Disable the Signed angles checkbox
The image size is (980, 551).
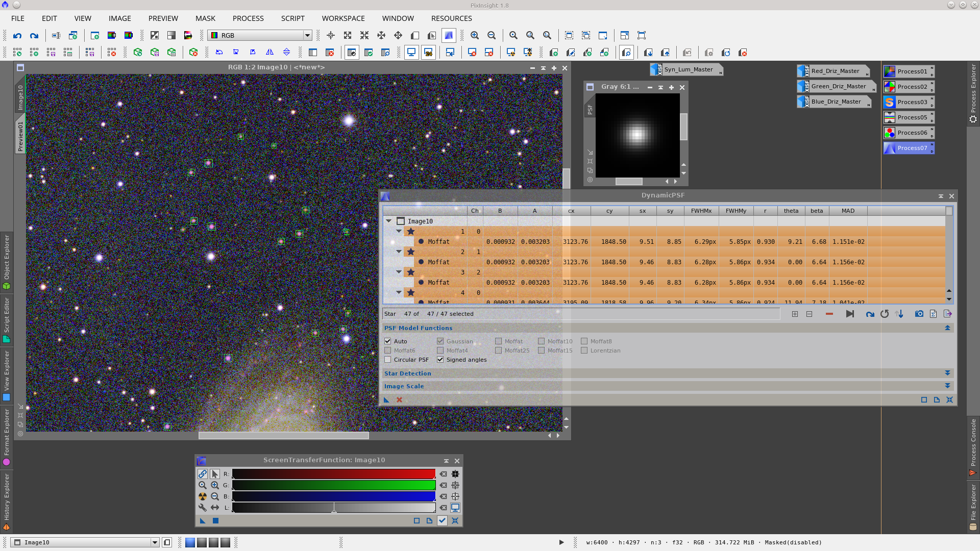click(x=440, y=360)
